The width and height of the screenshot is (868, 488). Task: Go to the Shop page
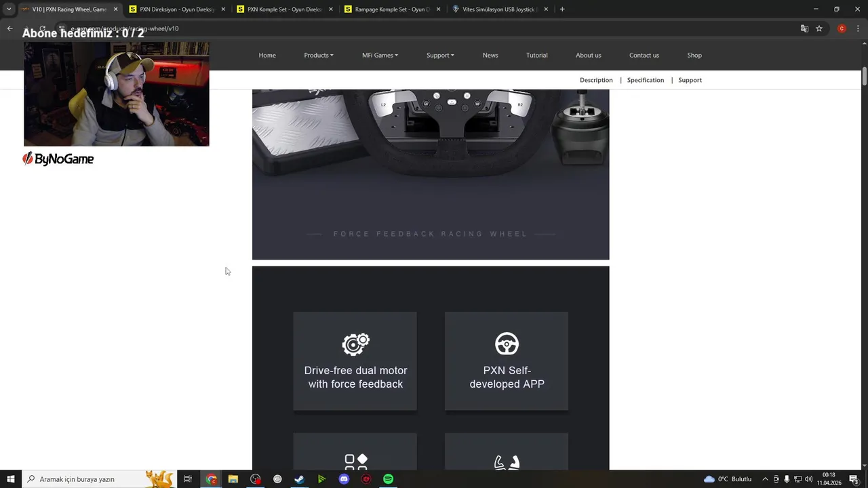click(694, 55)
